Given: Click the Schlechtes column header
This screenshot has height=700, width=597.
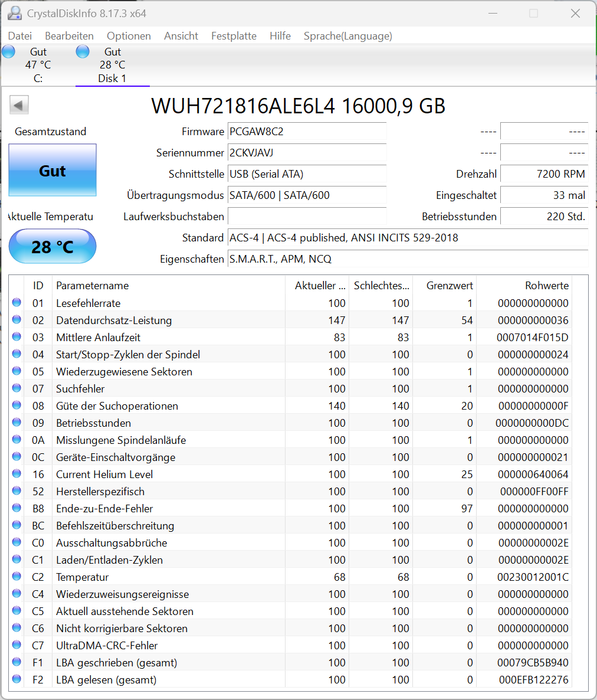Looking at the screenshot, I should point(381,286).
